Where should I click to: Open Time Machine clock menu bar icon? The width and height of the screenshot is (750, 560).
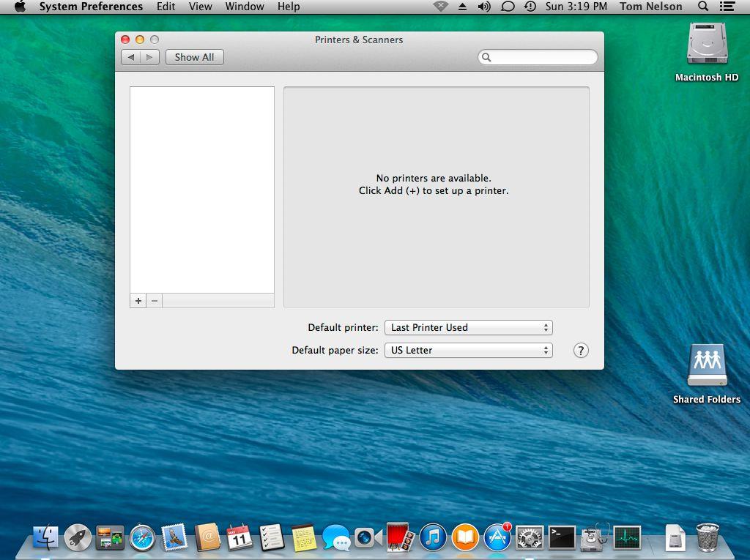point(530,7)
